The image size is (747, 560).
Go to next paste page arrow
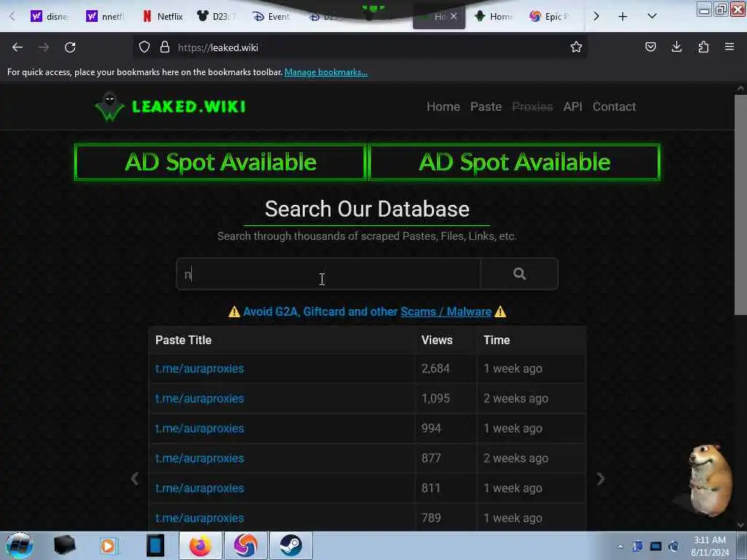(600, 478)
